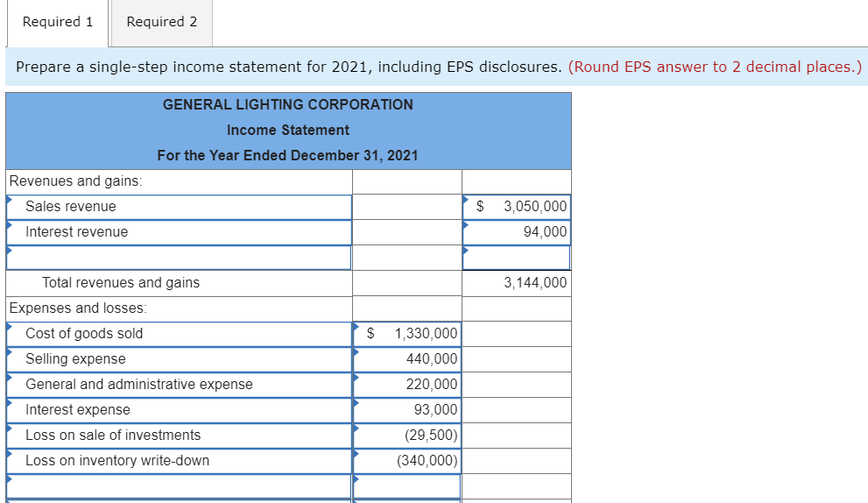This screenshot has width=868, height=503.
Task: Select the Revenues and gains heading
Action: (x=76, y=181)
